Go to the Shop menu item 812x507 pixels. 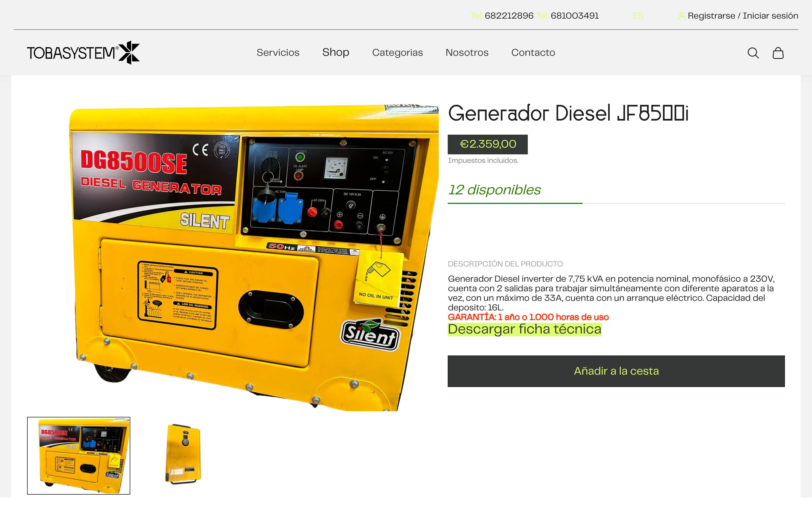336,52
